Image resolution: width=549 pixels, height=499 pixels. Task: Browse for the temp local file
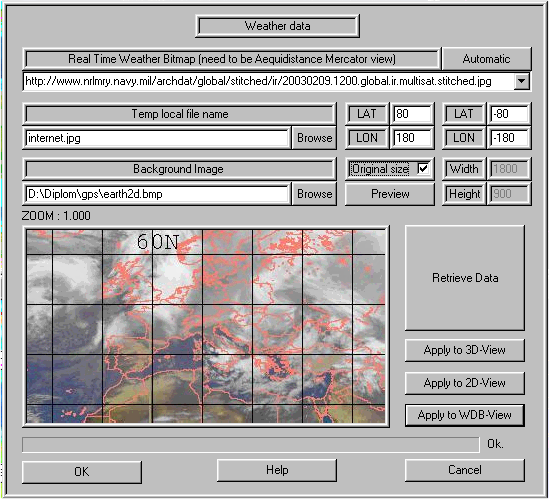point(314,138)
